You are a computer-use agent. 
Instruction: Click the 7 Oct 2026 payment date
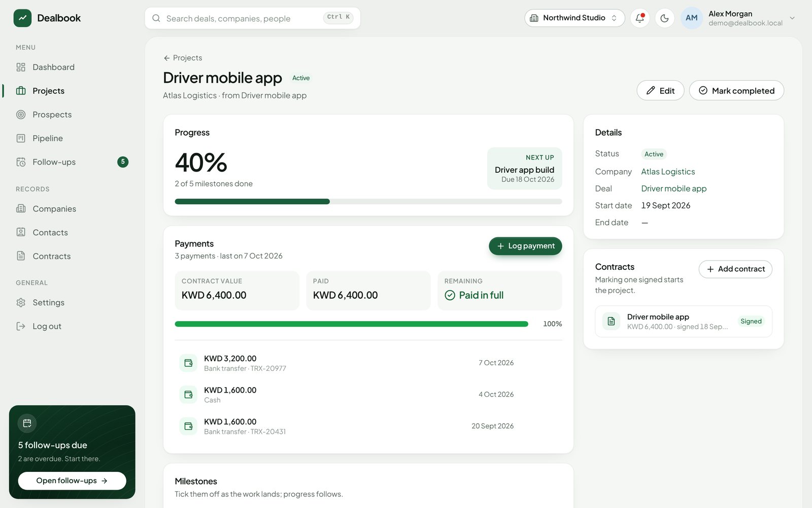coord(496,363)
